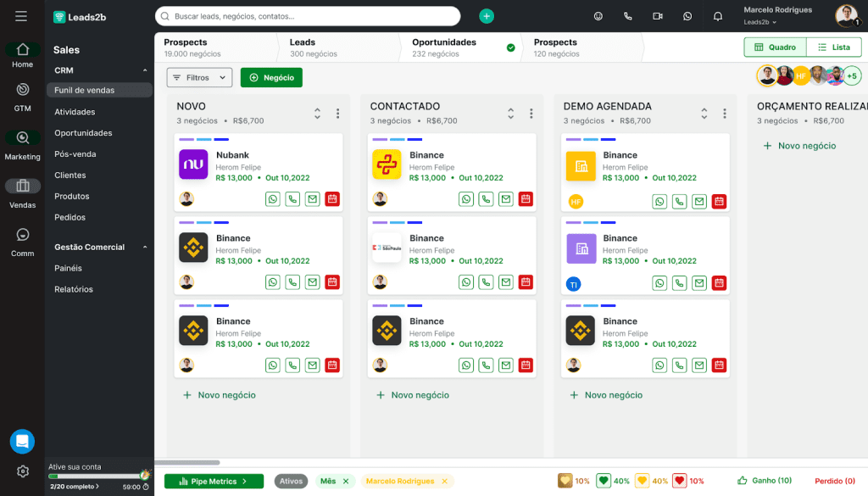Open Pipe Metrics panel

click(x=214, y=481)
